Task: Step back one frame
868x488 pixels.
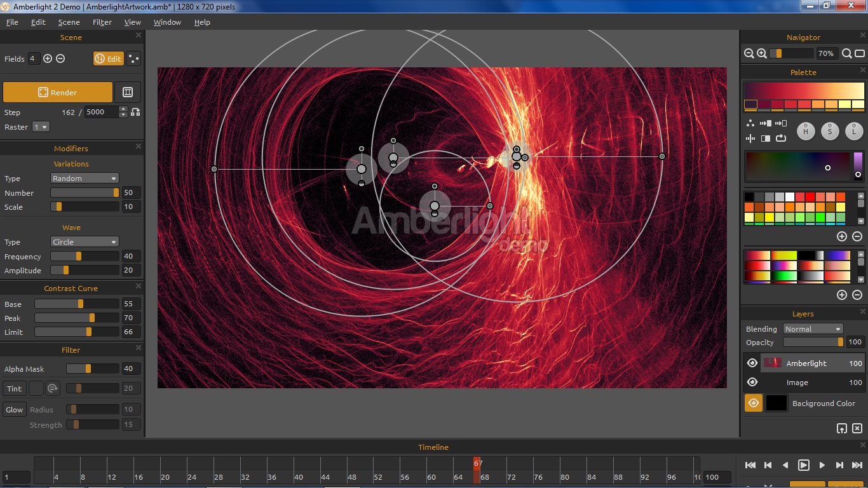Action: (x=785, y=465)
